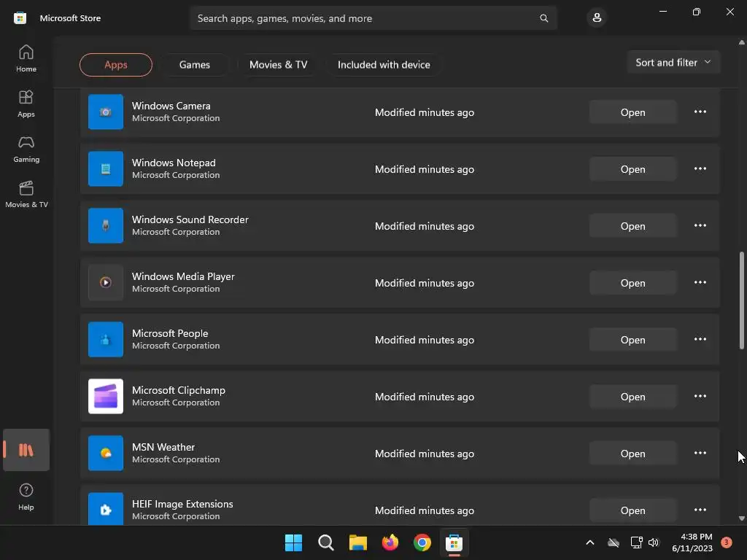The image size is (747, 560).
Task: Open more options for Windows Camera
Action: [x=700, y=112]
